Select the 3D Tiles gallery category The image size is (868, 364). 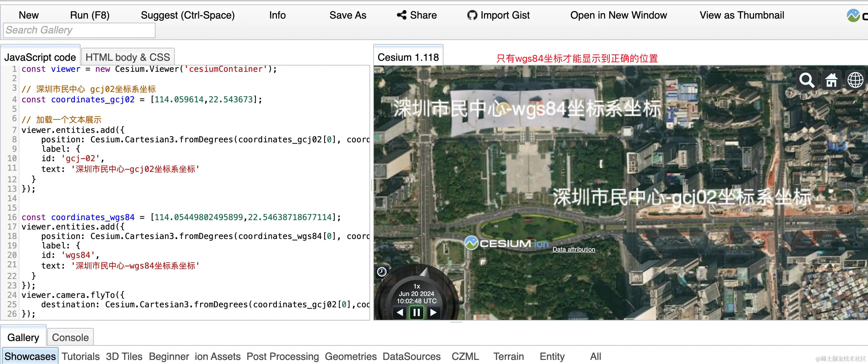click(124, 356)
